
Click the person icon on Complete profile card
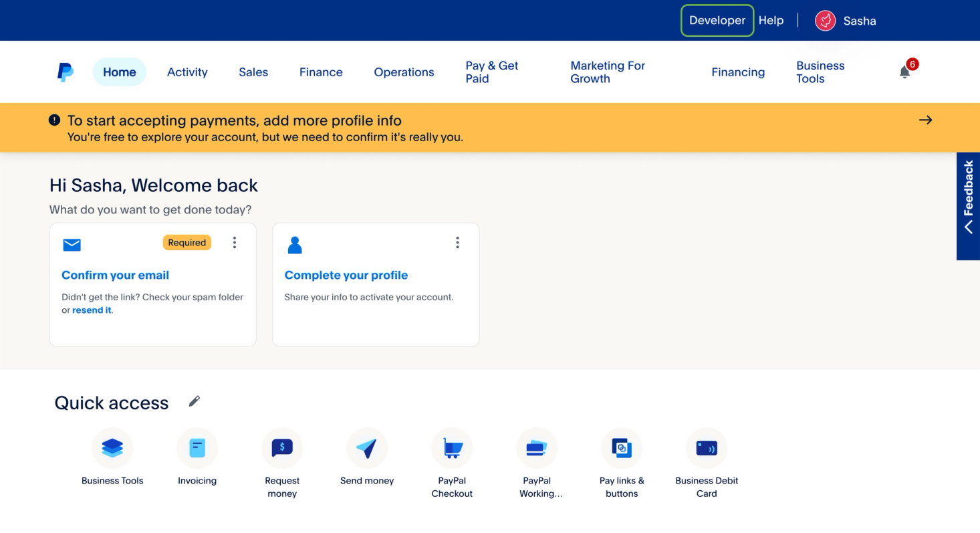pos(295,245)
